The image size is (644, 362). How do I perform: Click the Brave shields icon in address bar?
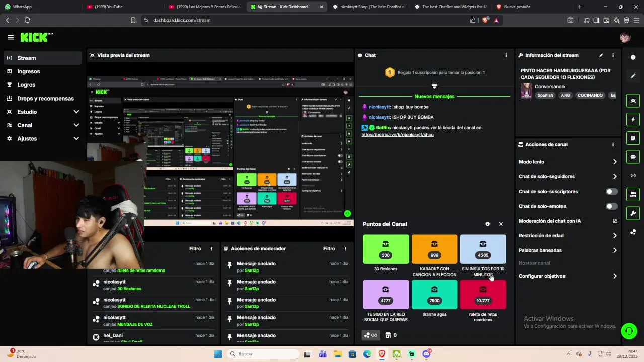coord(485,20)
